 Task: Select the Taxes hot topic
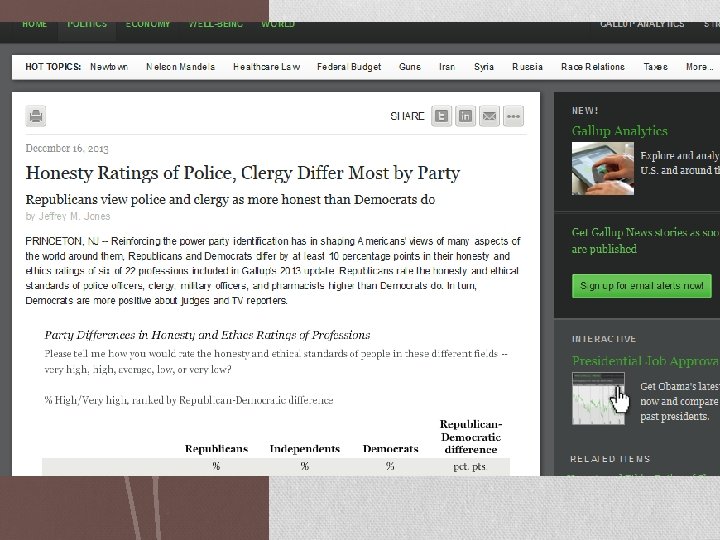point(655,67)
